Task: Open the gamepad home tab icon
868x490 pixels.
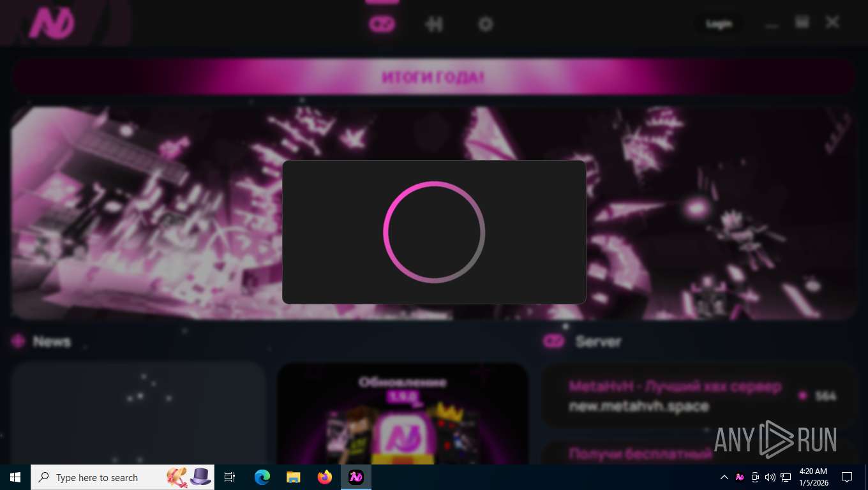Action: (382, 24)
